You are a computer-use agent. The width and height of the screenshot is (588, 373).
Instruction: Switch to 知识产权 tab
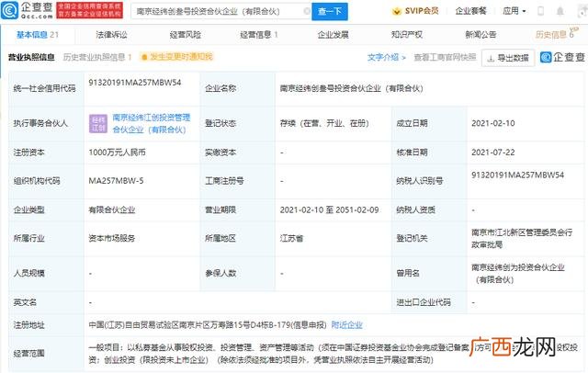click(407, 35)
